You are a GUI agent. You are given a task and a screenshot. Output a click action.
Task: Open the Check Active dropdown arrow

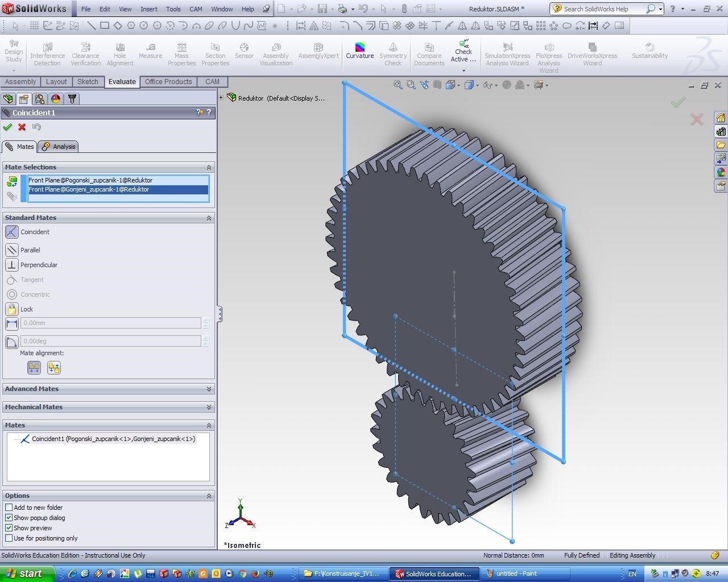(x=464, y=70)
